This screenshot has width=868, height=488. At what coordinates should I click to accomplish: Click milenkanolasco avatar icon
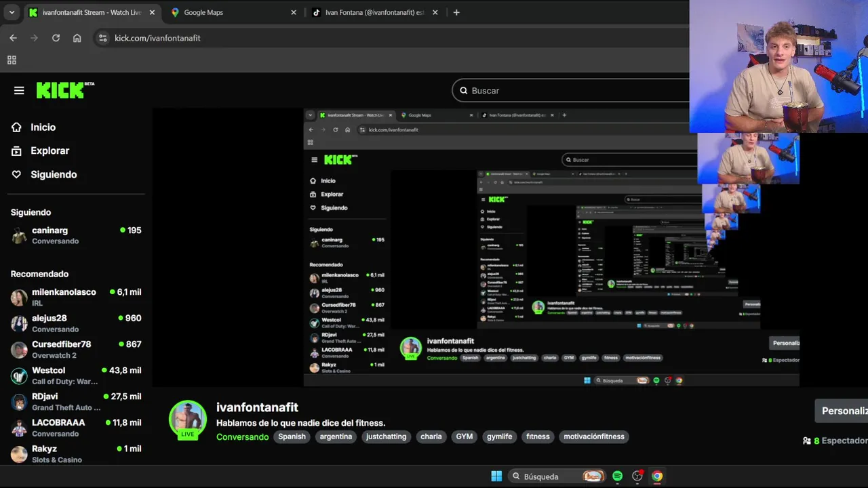click(x=19, y=298)
